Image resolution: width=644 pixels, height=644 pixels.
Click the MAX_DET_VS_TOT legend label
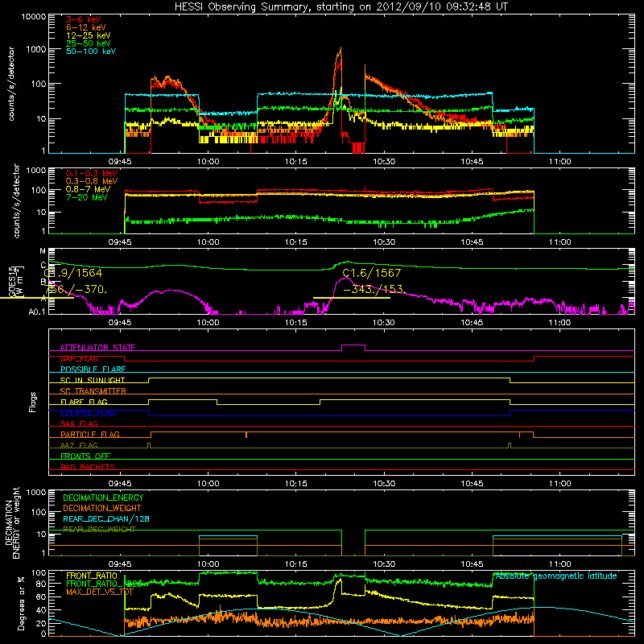pos(100,592)
